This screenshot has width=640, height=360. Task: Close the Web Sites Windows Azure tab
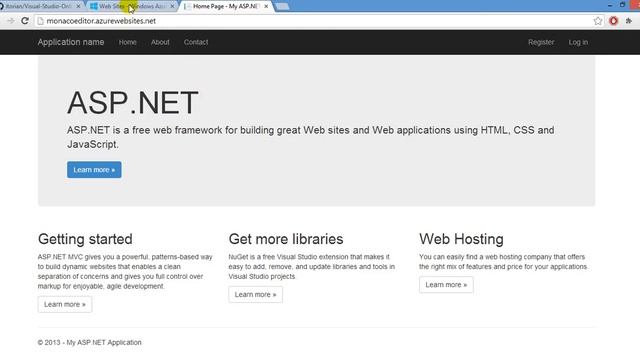[x=172, y=7]
